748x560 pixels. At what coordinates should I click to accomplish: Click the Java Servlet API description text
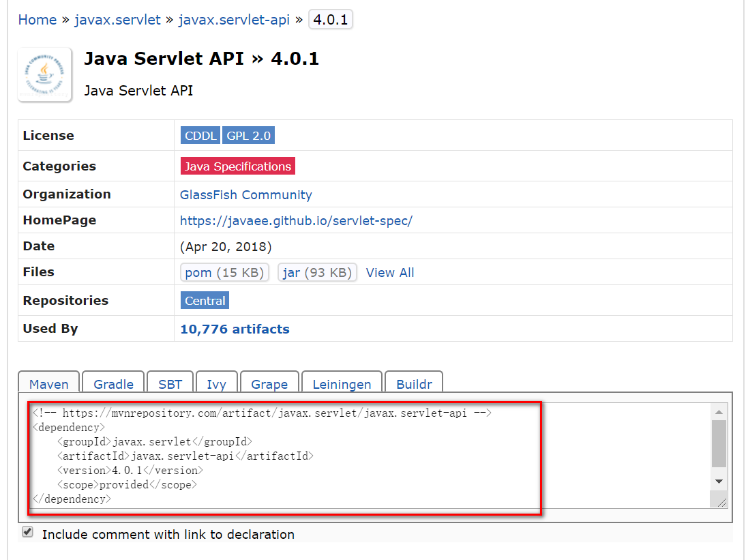click(138, 91)
